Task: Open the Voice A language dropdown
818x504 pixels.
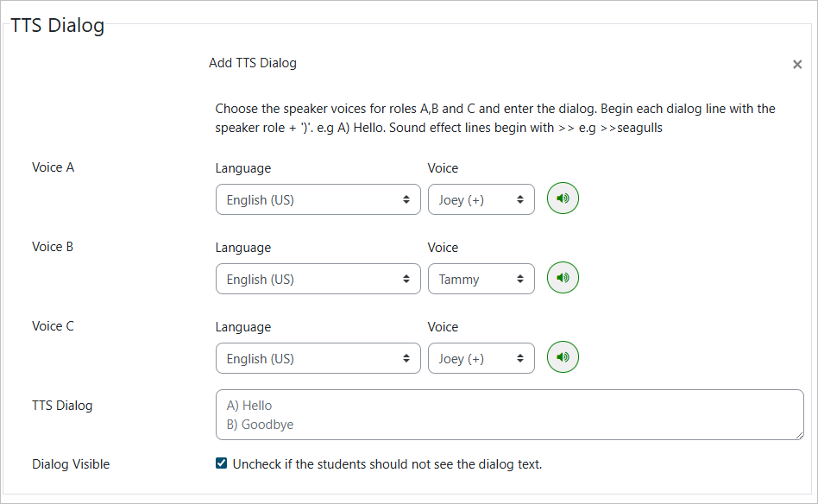Action: click(x=318, y=199)
